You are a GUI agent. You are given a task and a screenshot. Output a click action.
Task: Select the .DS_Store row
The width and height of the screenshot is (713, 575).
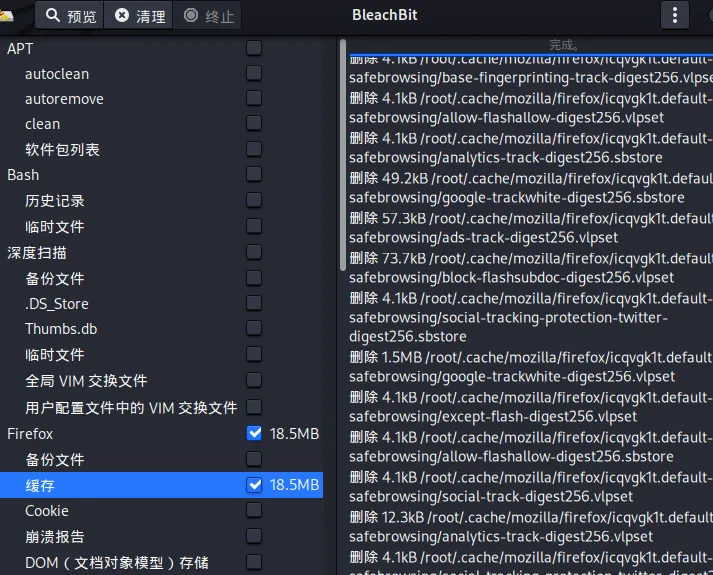161,304
